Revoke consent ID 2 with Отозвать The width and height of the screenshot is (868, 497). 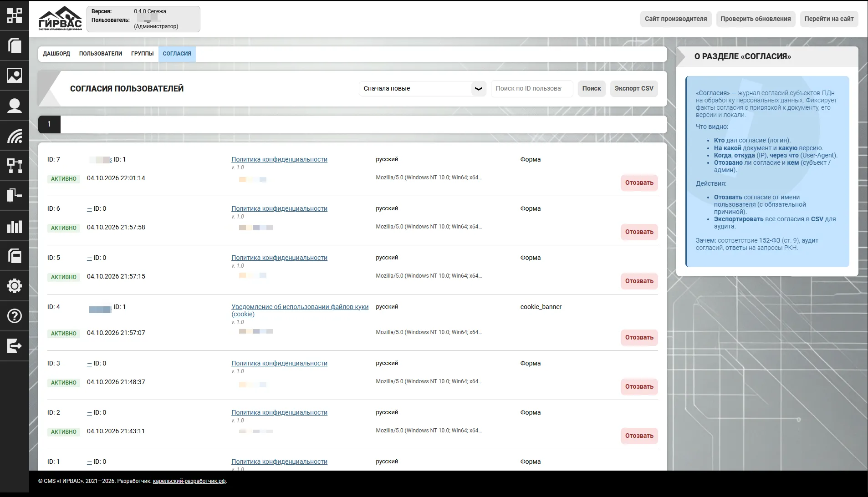point(639,436)
